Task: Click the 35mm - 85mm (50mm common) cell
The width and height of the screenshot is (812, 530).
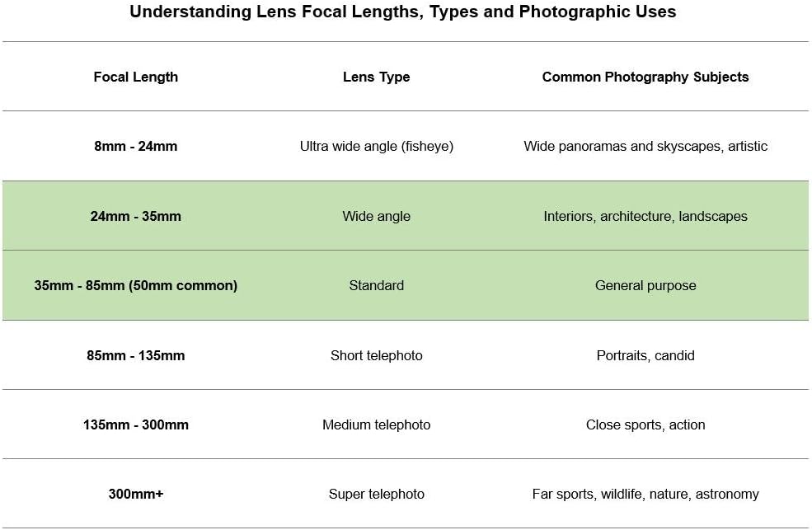Action: (x=136, y=286)
